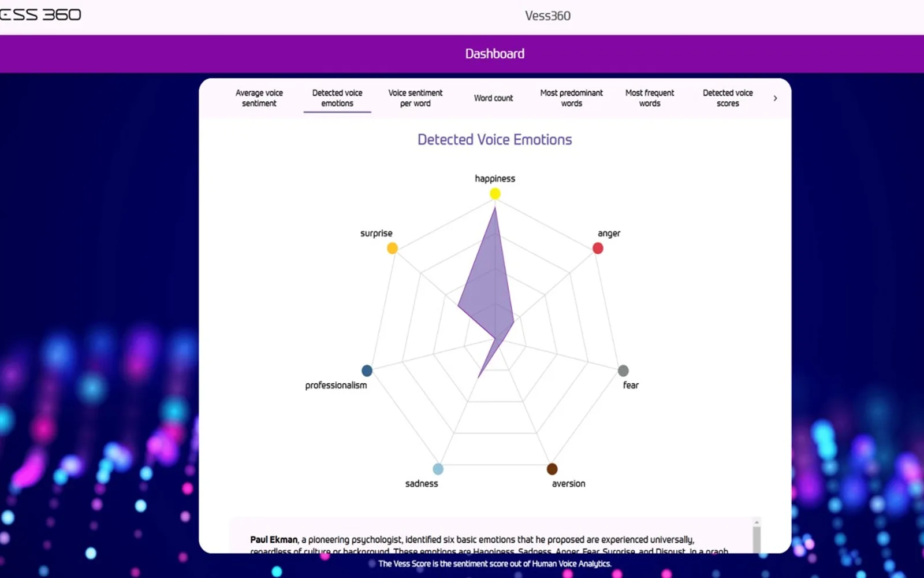Click the red anger marker dot
The height and width of the screenshot is (578, 924).
pyautogui.click(x=598, y=248)
